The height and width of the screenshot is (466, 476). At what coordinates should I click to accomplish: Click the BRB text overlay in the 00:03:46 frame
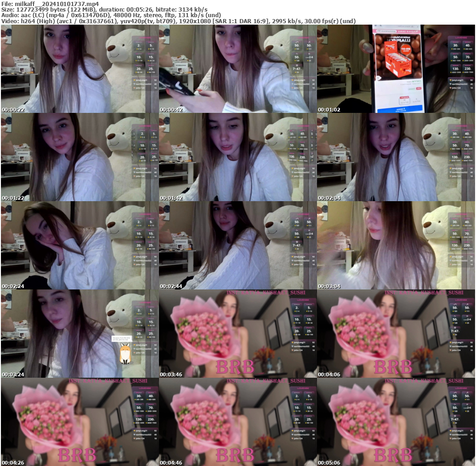tap(235, 367)
